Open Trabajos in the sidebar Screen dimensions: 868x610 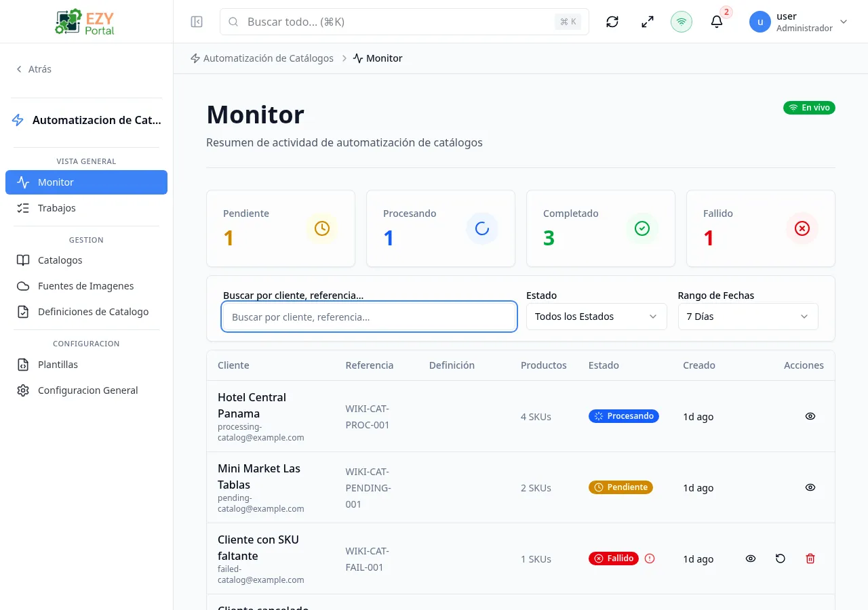click(x=86, y=208)
